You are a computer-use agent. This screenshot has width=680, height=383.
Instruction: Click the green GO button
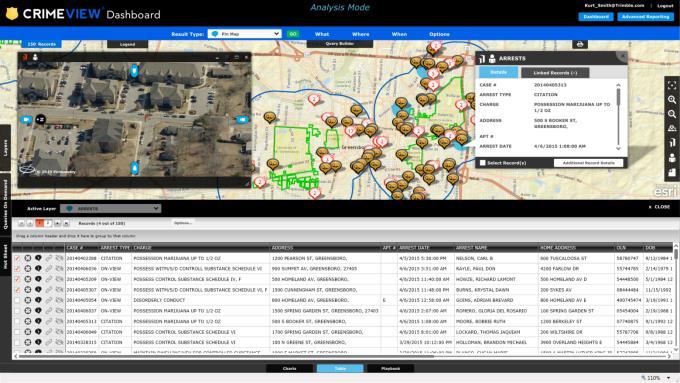(293, 34)
